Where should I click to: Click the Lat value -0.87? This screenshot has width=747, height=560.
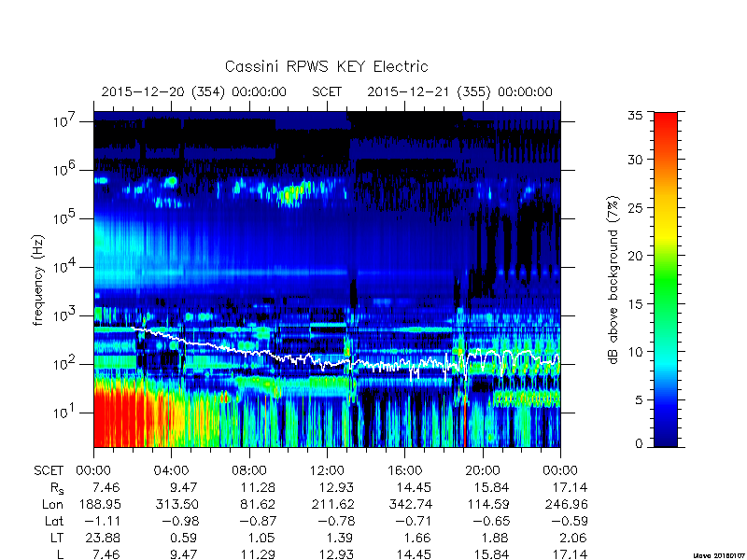(x=258, y=522)
